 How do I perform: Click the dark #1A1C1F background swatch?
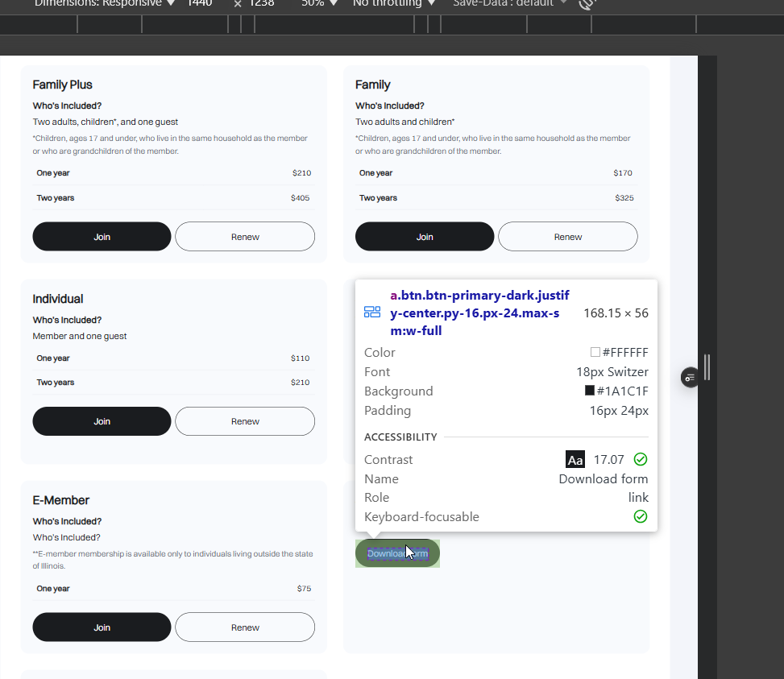590,391
